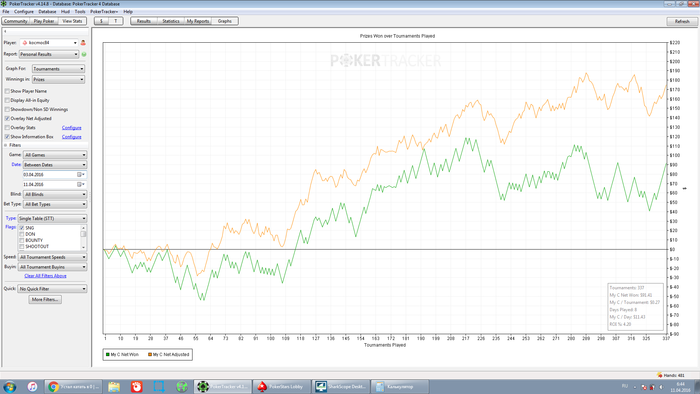The image size is (700, 394).
Task: Click the orange My C Net Adjusted legend swatch
Action: (150, 354)
